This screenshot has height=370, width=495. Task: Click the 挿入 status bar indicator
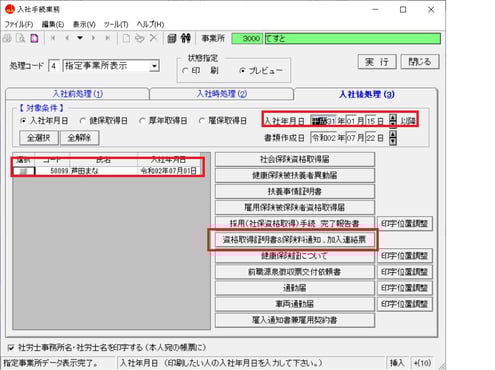[x=397, y=363]
